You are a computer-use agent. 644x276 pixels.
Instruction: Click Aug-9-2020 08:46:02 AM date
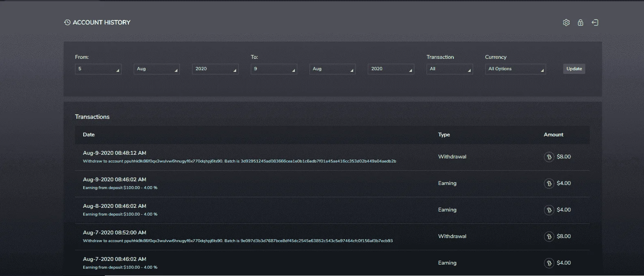[115, 180]
